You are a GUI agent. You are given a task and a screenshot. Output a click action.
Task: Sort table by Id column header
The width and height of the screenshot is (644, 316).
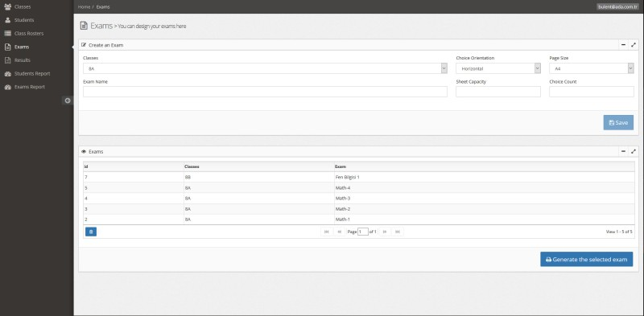(134, 166)
